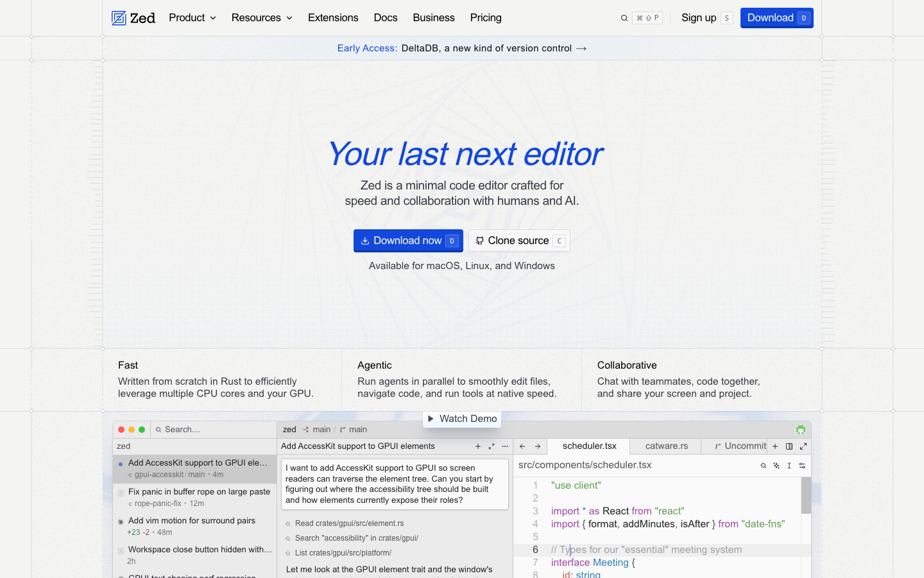
Task: Click the sparkle inline assist icon
Action: pos(776,466)
